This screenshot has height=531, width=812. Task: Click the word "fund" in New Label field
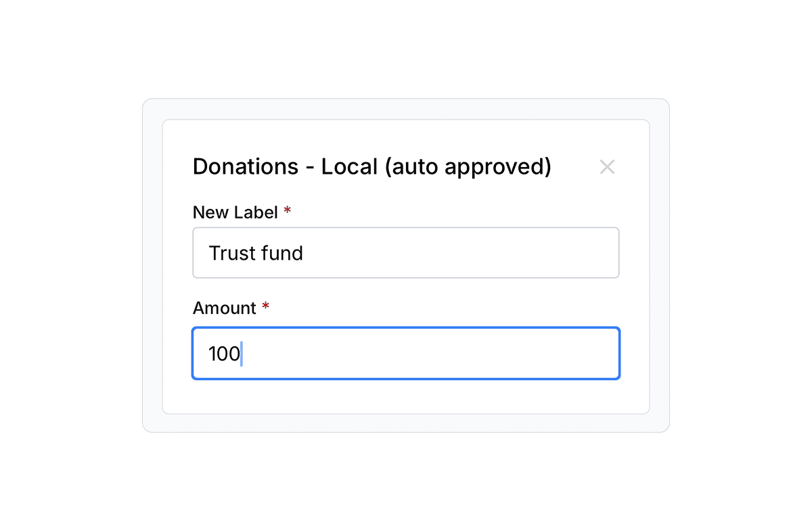tap(283, 253)
